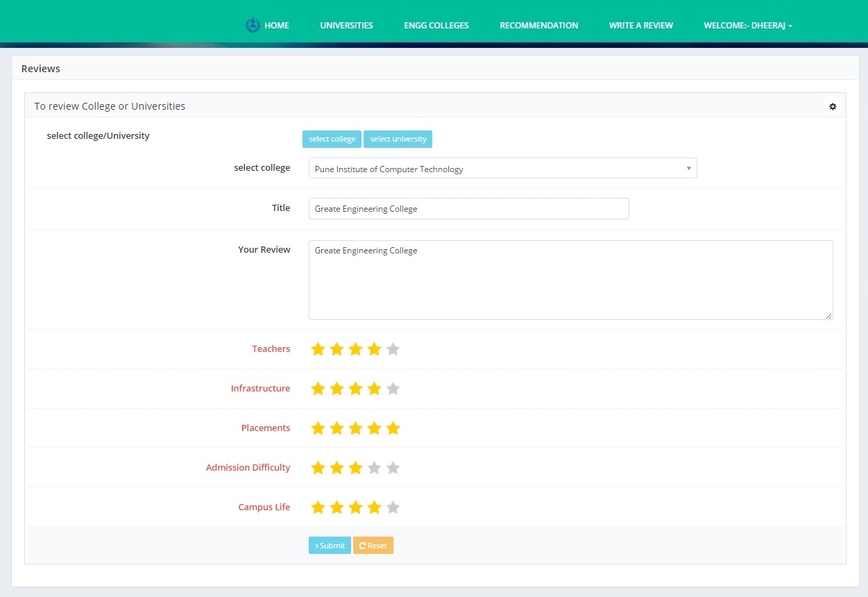Set Campus Life rating to two stars
The width and height of the screenshot is (868, 597).
pyautogui.click(x=337, y=507)
